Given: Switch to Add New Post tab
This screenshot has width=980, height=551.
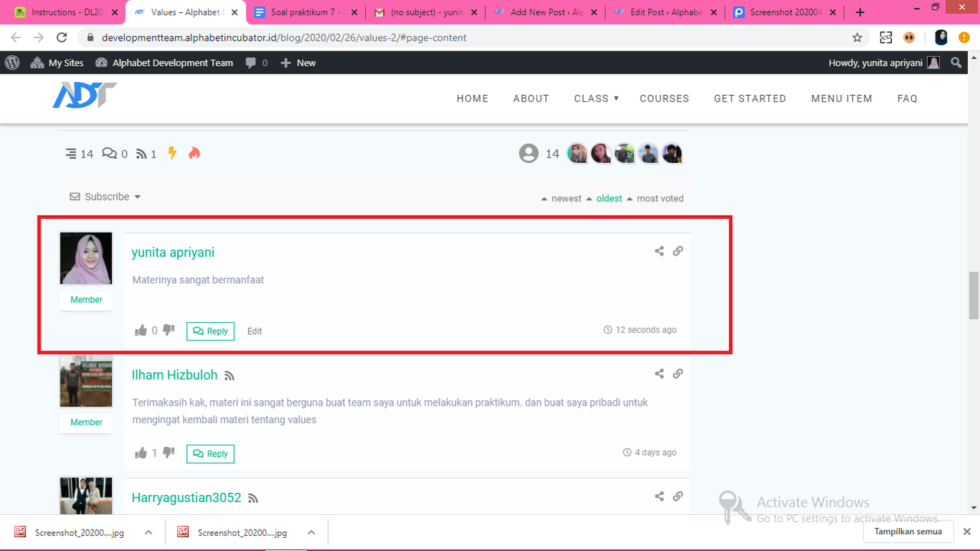Looking at the screenshot, I should pyautogui.click(x=545, y=12).
